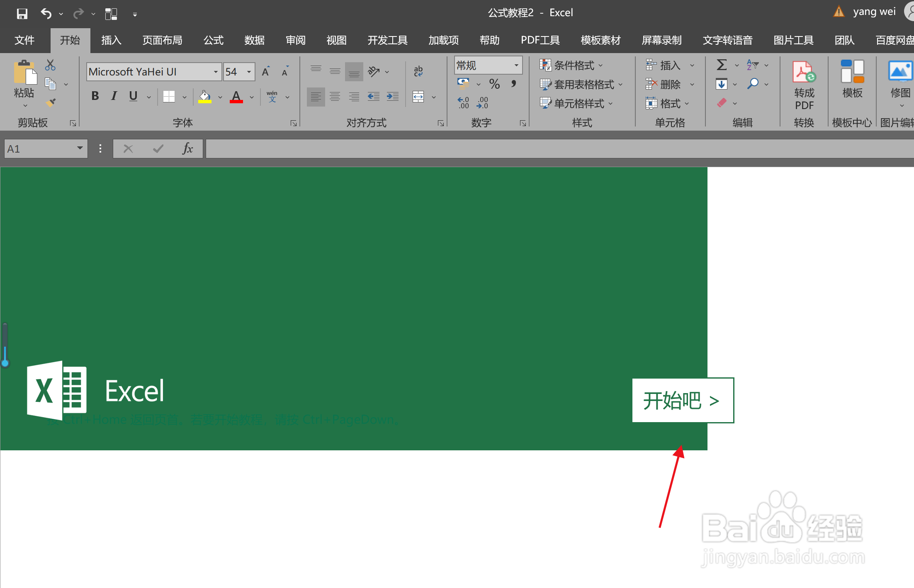
Task: Decrease decimal places
Action: point(483,102)
